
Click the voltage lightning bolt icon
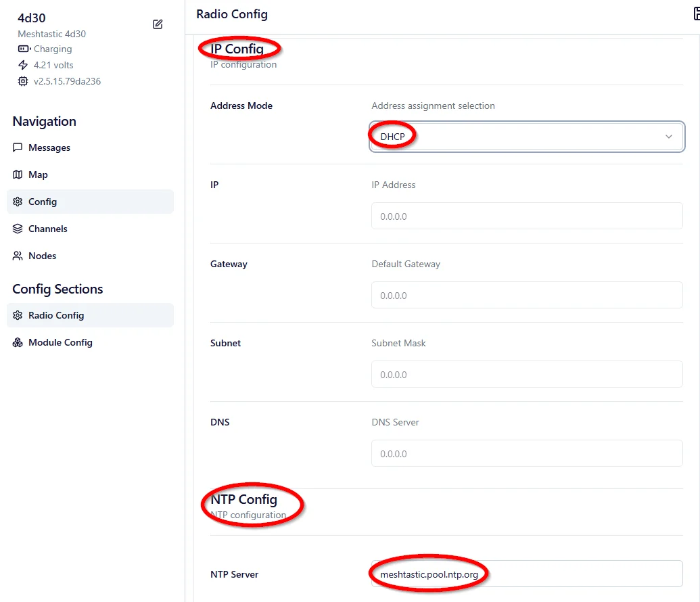(23, 65)
